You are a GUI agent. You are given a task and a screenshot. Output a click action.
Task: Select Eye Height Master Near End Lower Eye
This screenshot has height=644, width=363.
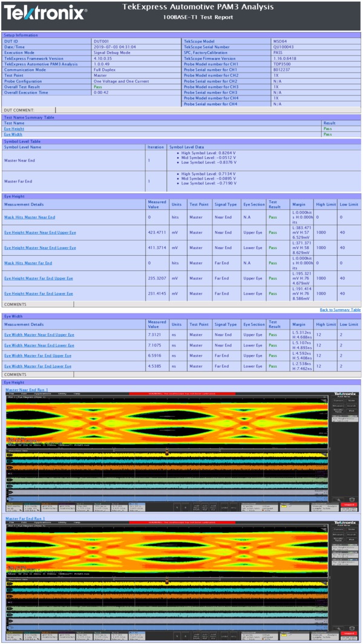pos(40,248)
